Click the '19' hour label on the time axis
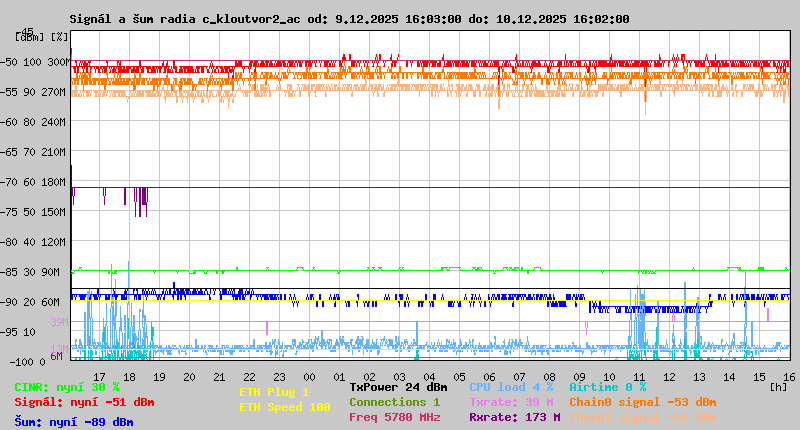Viewport: 800px width, 430px height. pos(160,377)
